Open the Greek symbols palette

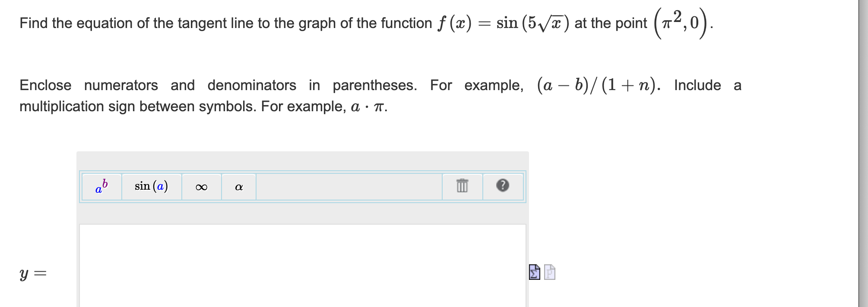pyautogui.click(x=239, y=186)
